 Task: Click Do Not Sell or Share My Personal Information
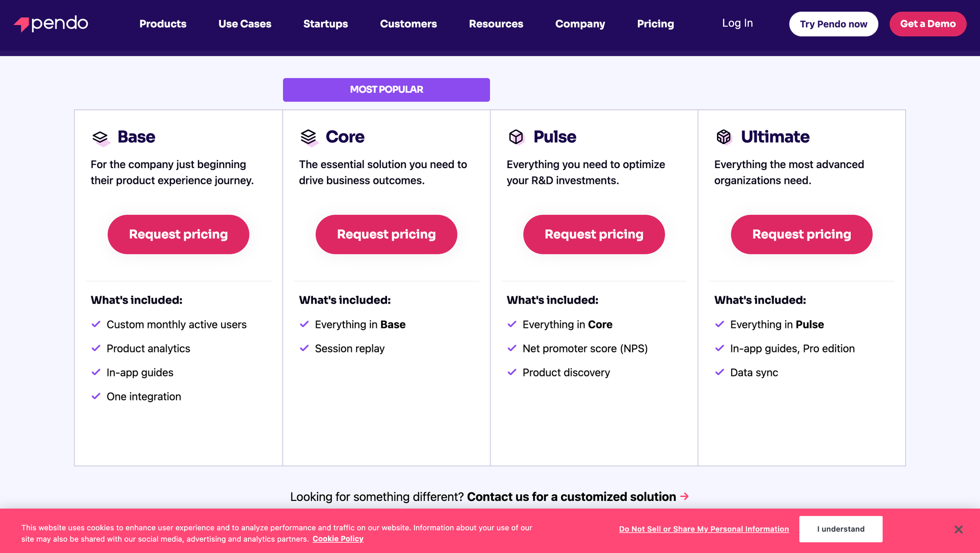point(704,529)
